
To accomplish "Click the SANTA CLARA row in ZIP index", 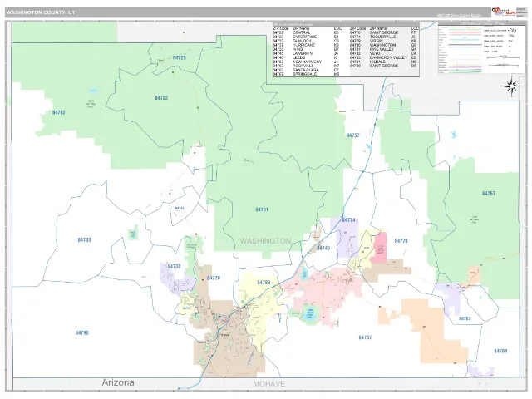I will tap(306, 70).
